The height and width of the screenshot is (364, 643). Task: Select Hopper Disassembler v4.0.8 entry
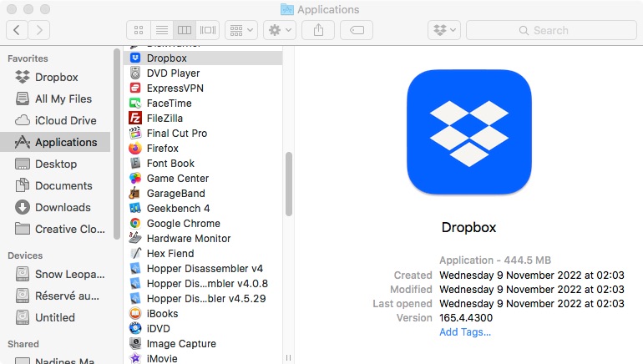203,284
